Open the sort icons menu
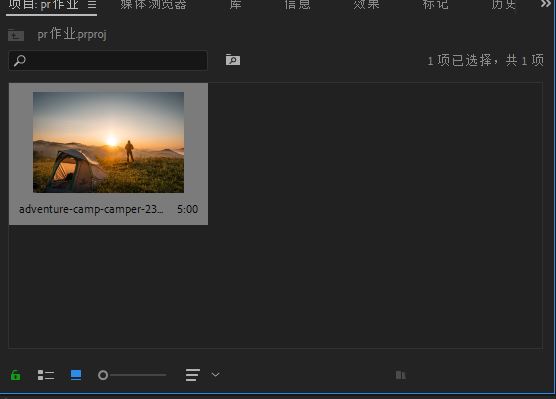556x399 pixels. tap(193, 375)
